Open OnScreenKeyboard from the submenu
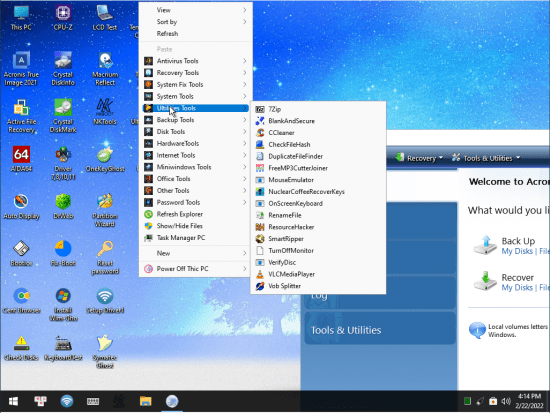Viewport: 550px width, 413px height. [x=318, y=204]
